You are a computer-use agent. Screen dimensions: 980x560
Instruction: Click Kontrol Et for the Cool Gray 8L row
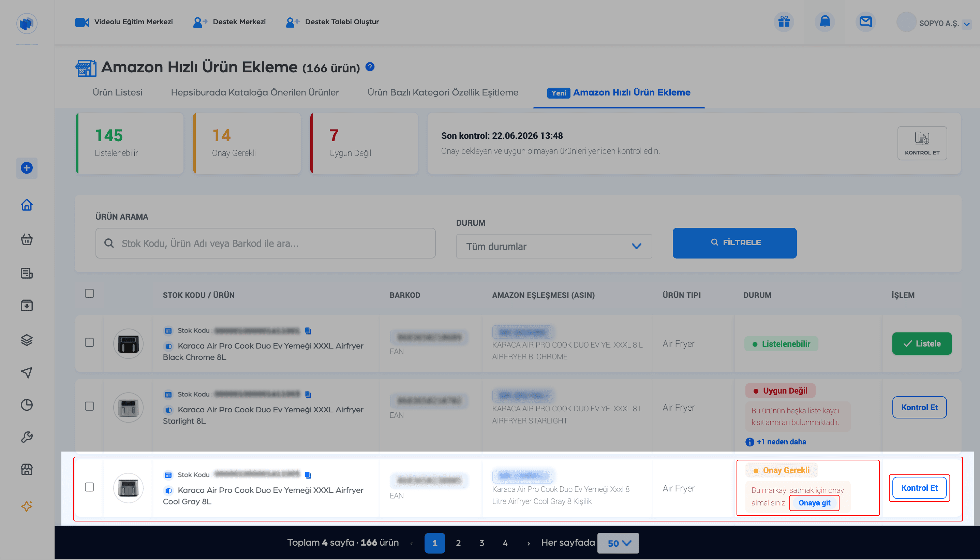tap(919, 488)
